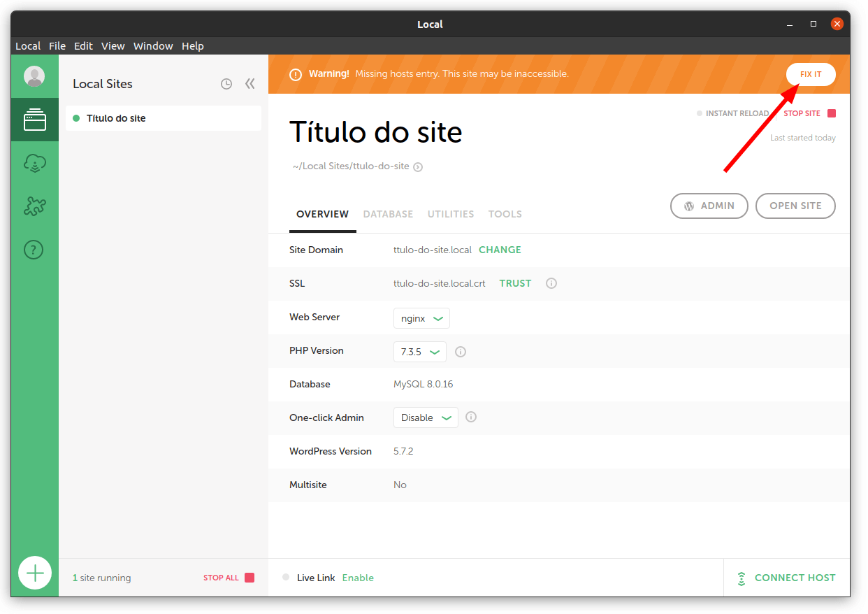Click the One-click Admin info icon
The image size is (868, 614).
click(471, 417)
